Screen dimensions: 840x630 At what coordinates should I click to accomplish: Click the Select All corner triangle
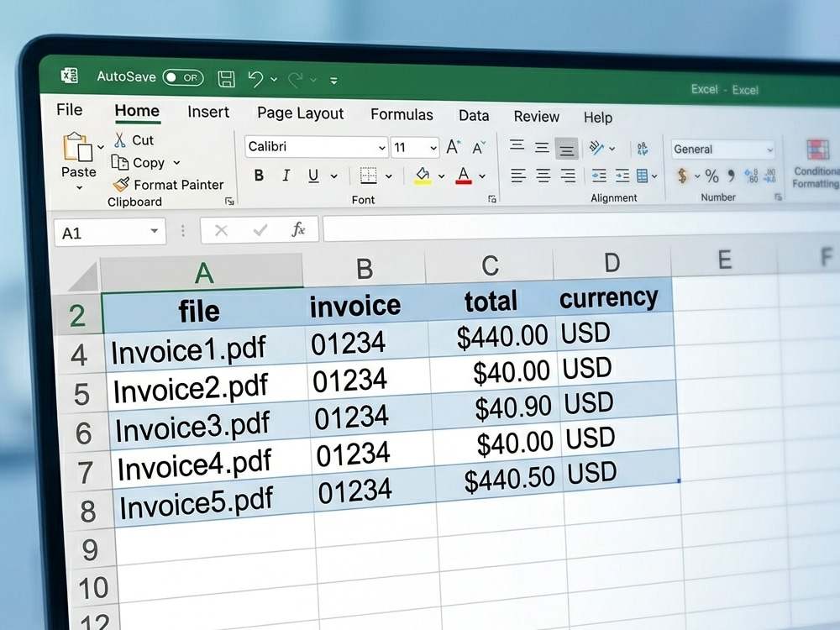(x=82, y=276)
